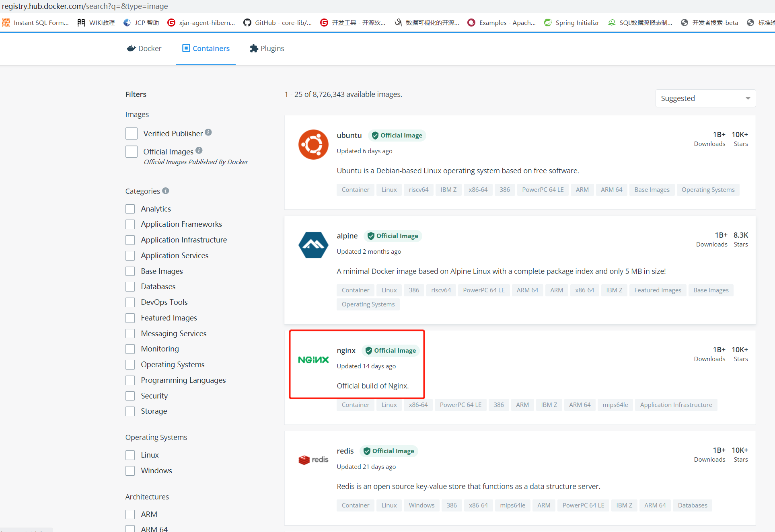This screenshot has height=532, width=775.
Task: Open the 开发者搜索-beta bookmark
Action: pyautogui.click(x=709, y=23)
